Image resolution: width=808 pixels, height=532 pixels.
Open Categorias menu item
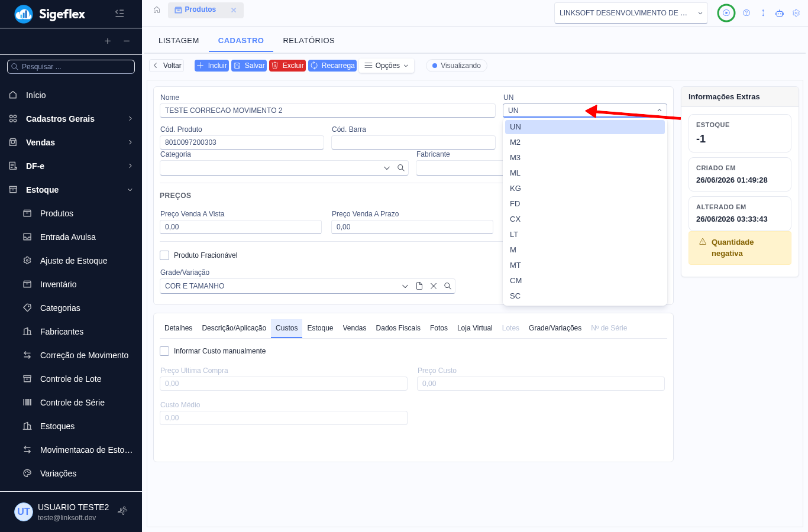[x=71, y=308]
